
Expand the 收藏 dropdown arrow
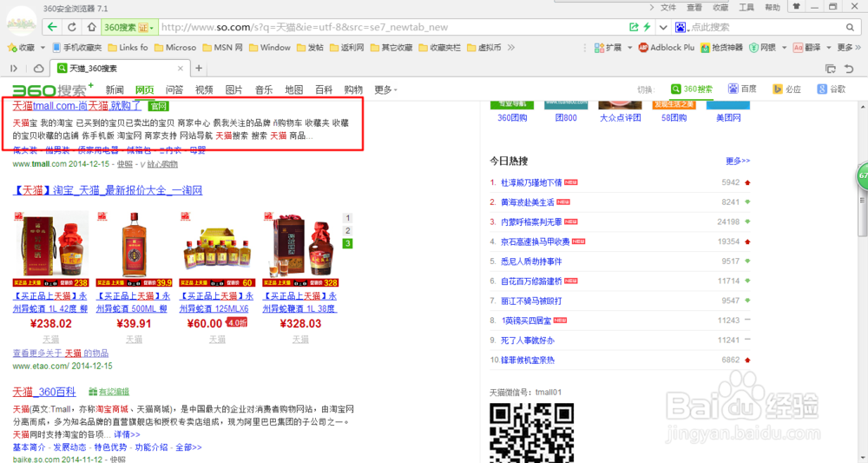(43, 48)
